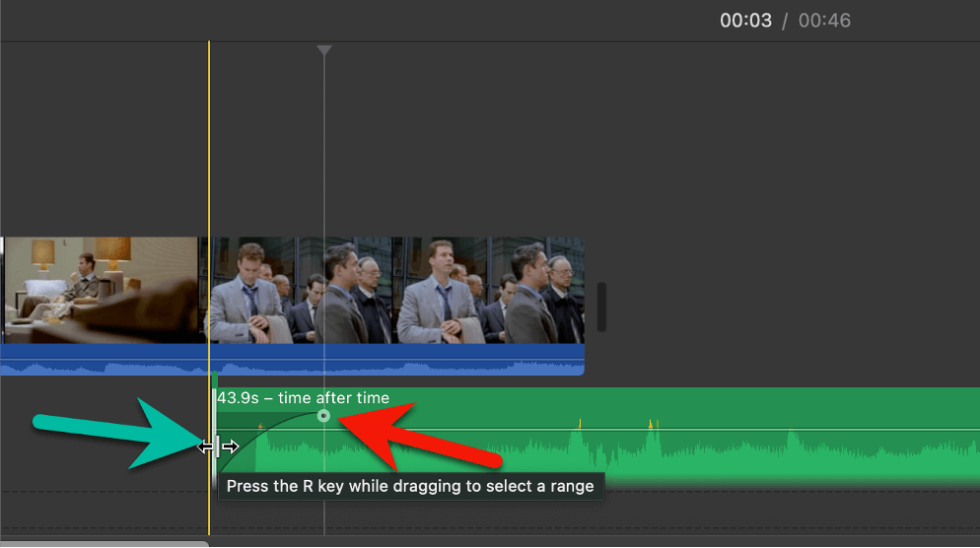Click the current timecode 00:03
Screen dimensions: 980x548
(x=745, y=21)
